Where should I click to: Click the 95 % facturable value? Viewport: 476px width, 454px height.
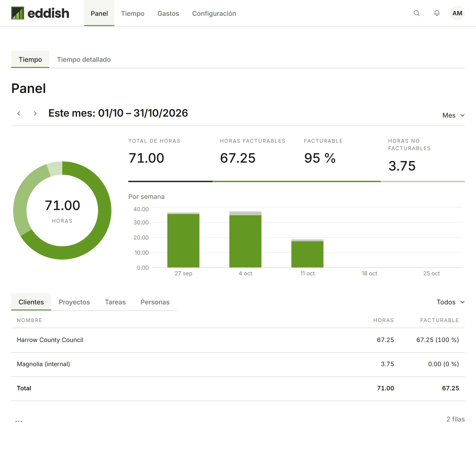pyautogui.click(x=320, y=158)
